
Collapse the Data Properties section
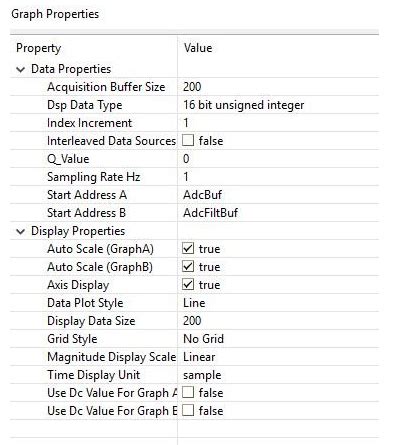click(x=21, y=69)
